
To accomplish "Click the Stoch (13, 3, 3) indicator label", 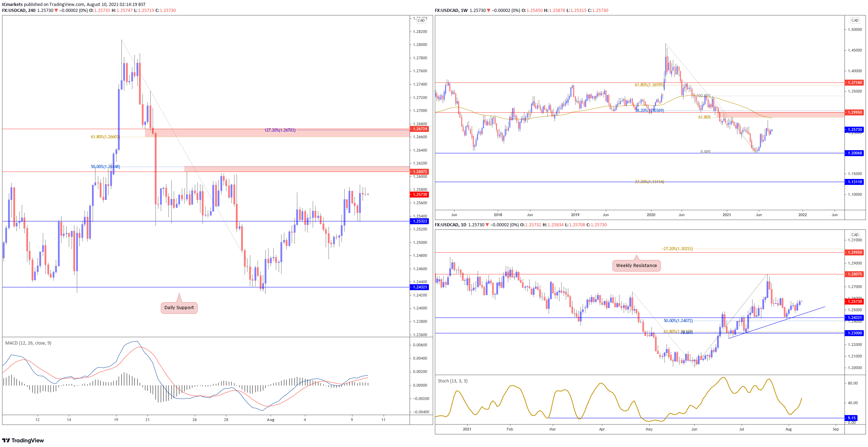I will pos(452,381).
